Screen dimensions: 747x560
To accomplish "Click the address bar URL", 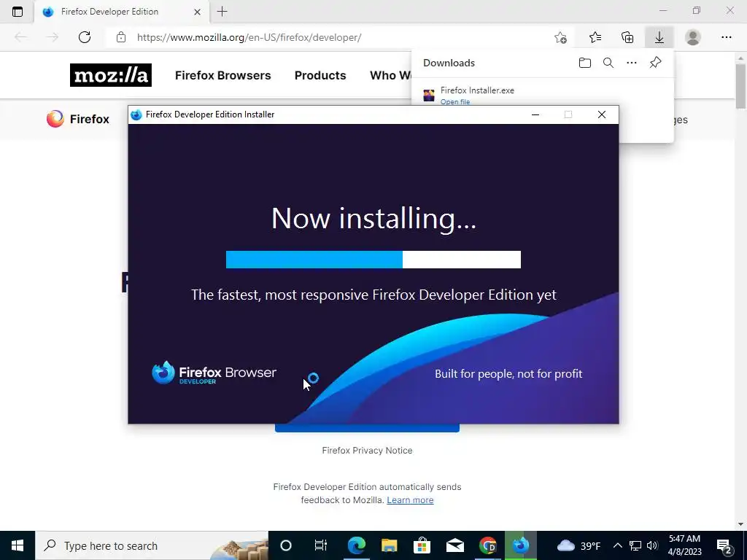I will click(x=249, y=37).
